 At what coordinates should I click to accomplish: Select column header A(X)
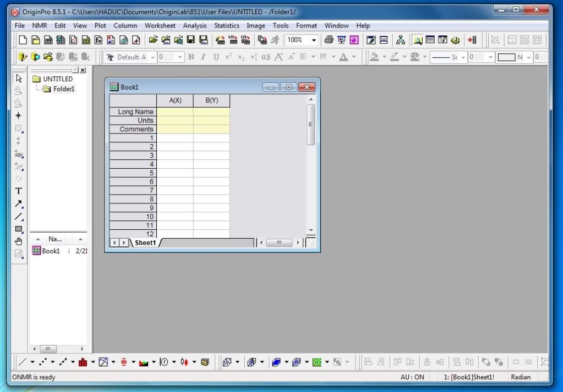175,101
